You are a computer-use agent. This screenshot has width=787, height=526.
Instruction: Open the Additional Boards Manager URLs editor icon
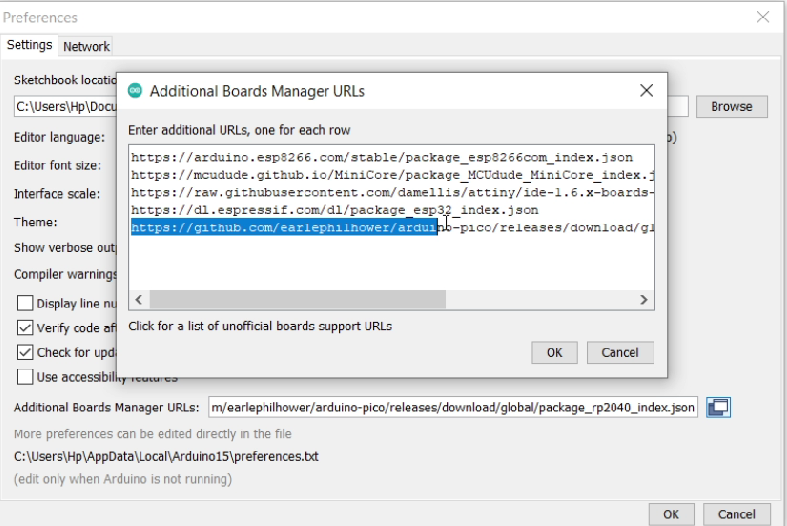click(x=718, y=407)
